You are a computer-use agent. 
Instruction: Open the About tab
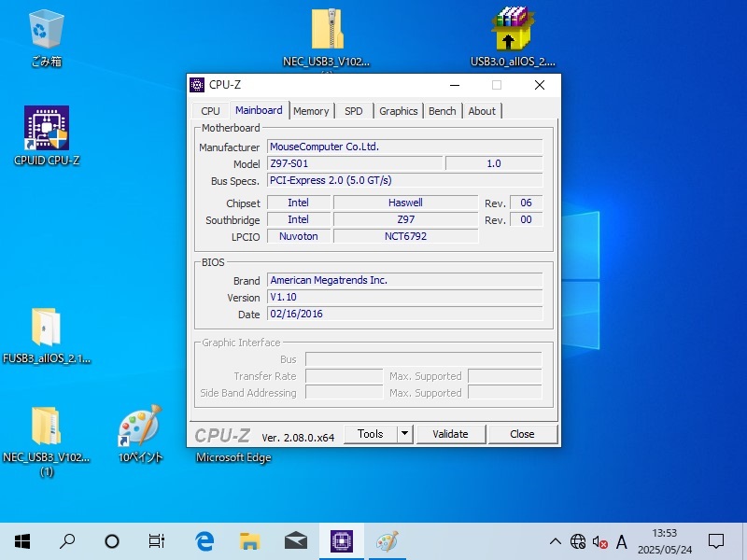(x=482, y=111)
